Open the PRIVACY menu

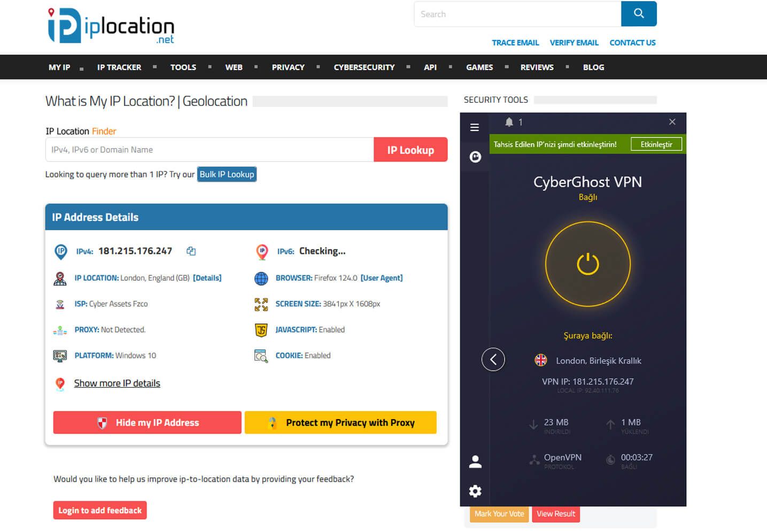pyautogui.click(x=288, y=67)
